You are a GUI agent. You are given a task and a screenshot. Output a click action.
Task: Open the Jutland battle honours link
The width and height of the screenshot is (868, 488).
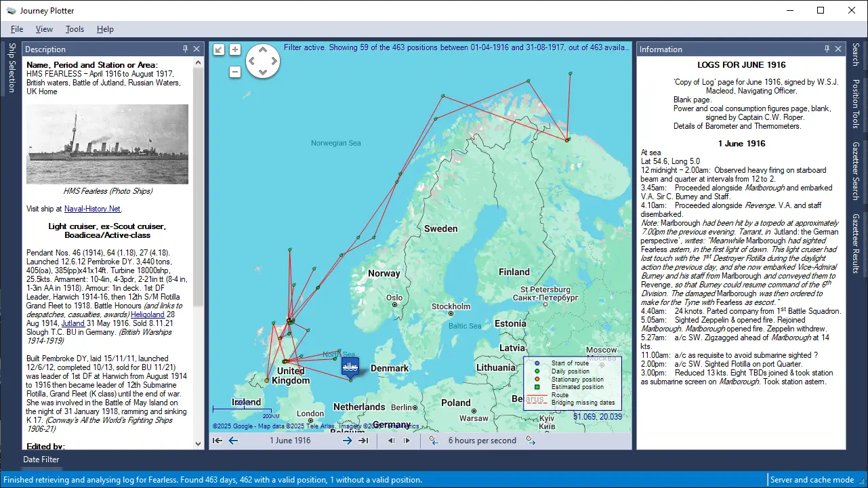(x=73, y=323)
